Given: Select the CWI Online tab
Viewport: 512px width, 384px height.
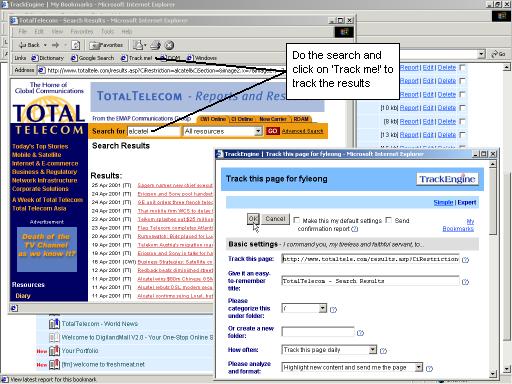Looking at the screenshot, I should point(213,119).
